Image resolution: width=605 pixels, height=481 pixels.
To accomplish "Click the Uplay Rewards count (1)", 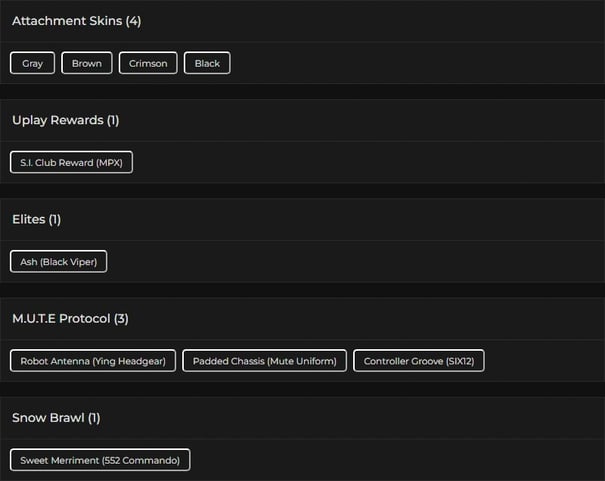I will (x=113, y=120).
